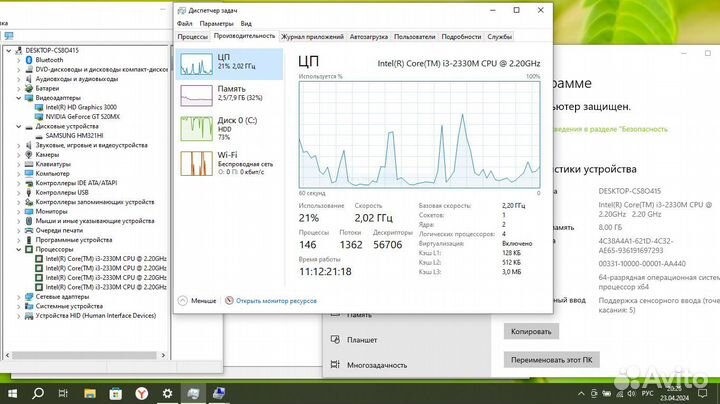The width and height of the screenshot is (720, 404).
Task: Switch to the Журнал приложений tab
Action: coord(312,37)
